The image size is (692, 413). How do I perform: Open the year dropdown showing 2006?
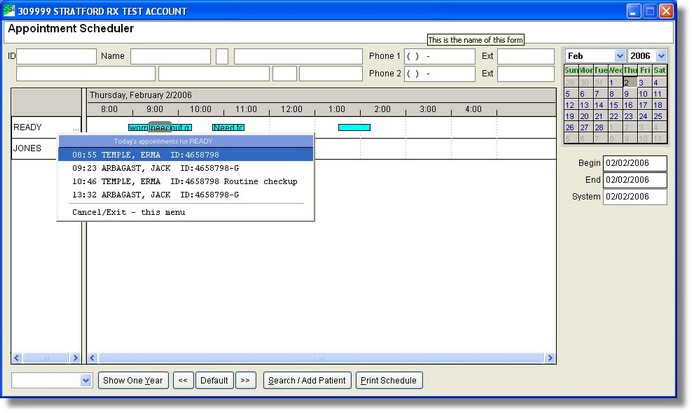661,56
